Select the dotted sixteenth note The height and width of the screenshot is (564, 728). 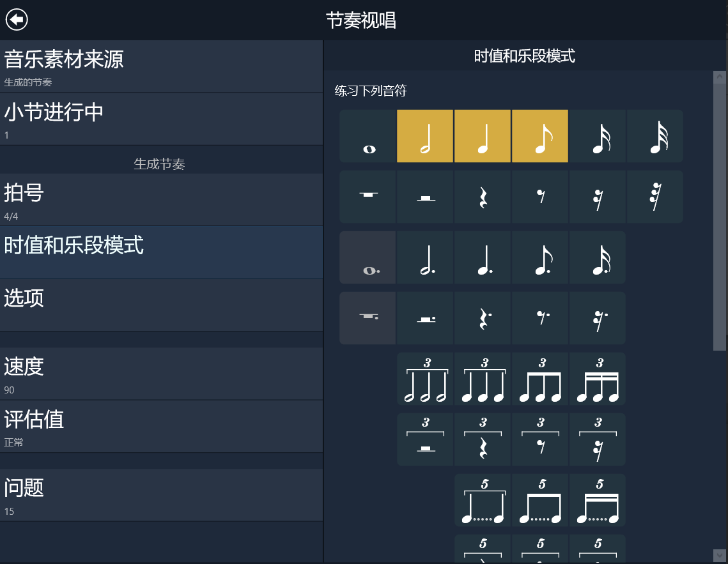598,257
